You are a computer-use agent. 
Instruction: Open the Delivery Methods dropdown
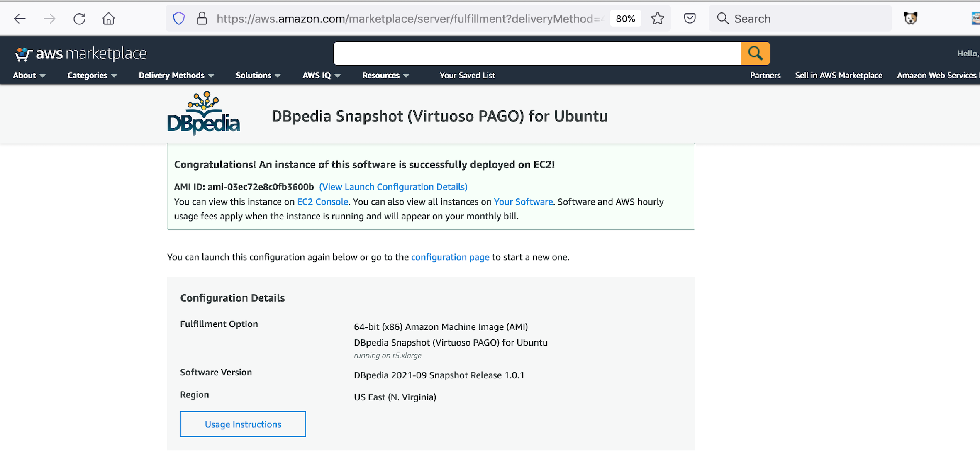176,76
